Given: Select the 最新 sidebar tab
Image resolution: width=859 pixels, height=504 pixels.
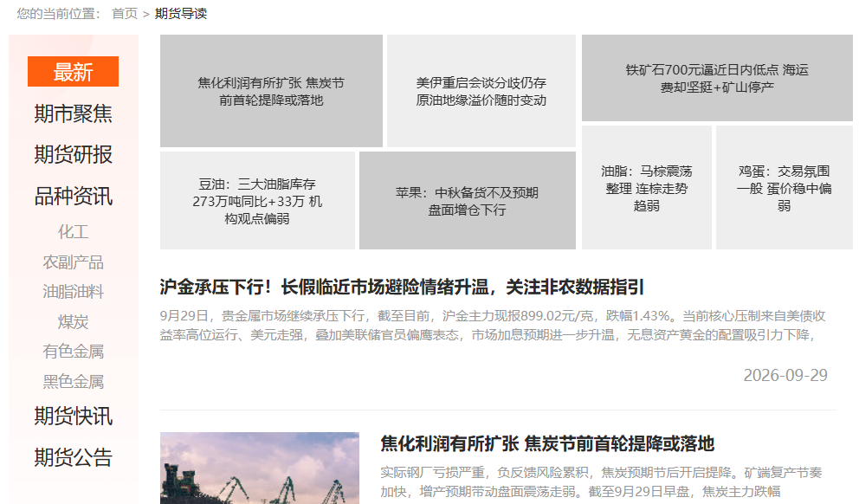Looking at the screenshot, I should [x=73, y=72].
